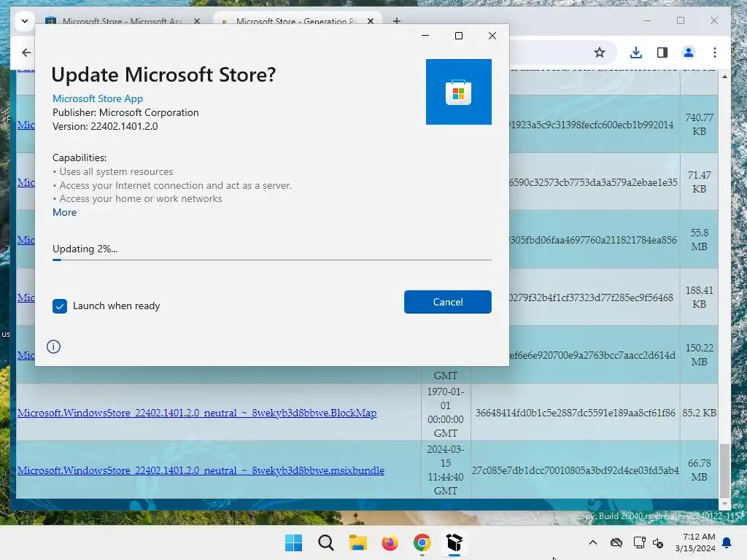Open Chrome profile avatar icon
The width and height of the screenshot is (747, 560).
(x=689, y=52)
